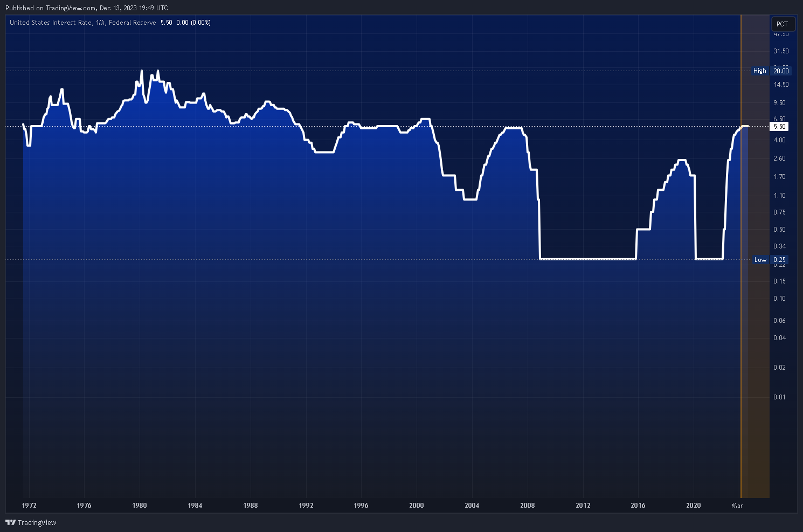Click the 2020 time axis label
The height and width of the screenshot is (532, 803).
[694, 506]
